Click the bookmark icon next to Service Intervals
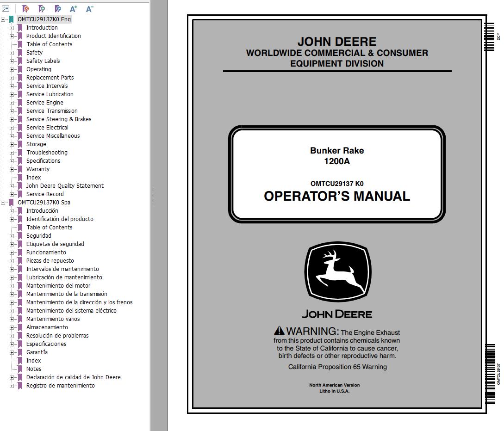This screenshot has height=431, width=504. click(x=20, y=86)
